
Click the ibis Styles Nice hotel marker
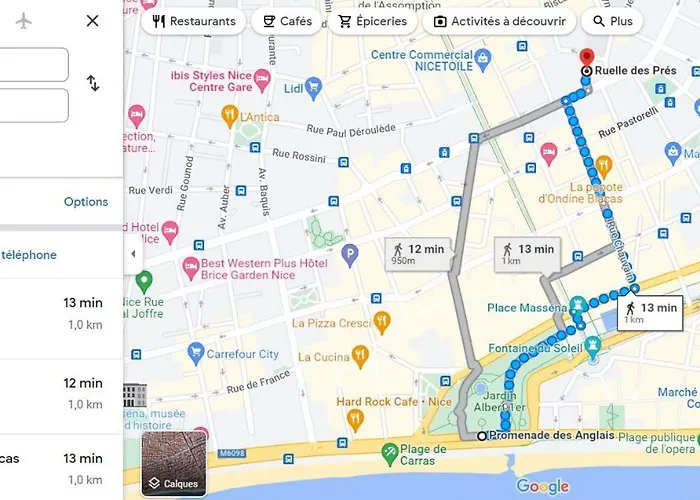click(x=262, y=80)
